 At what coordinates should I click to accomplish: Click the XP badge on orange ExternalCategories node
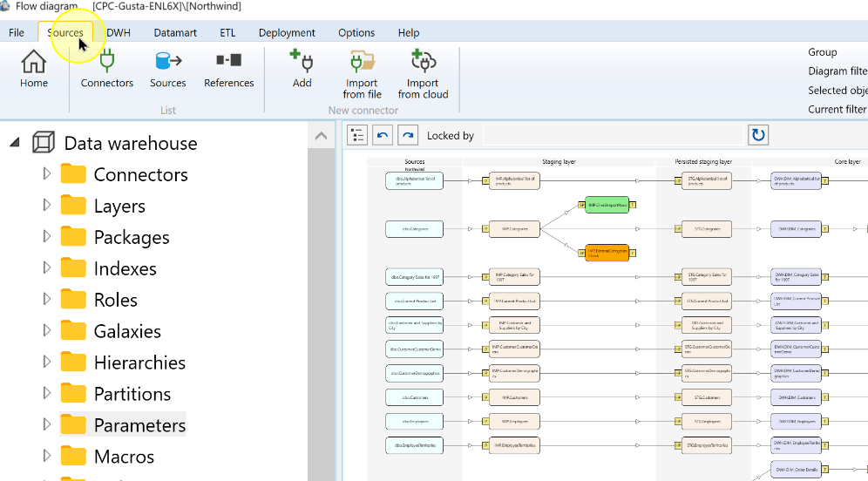(x=581, y=253)
